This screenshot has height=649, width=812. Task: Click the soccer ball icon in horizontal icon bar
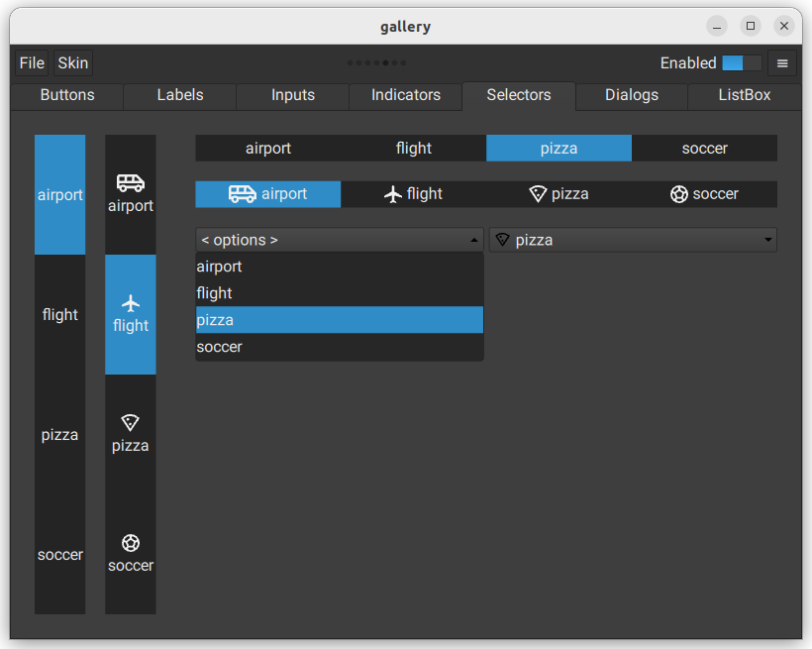pyautogui.click(x=679, y=194)
